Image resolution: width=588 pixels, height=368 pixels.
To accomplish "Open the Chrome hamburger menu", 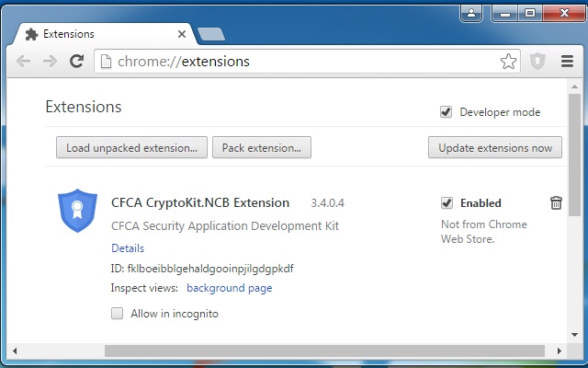I will 567,62.
